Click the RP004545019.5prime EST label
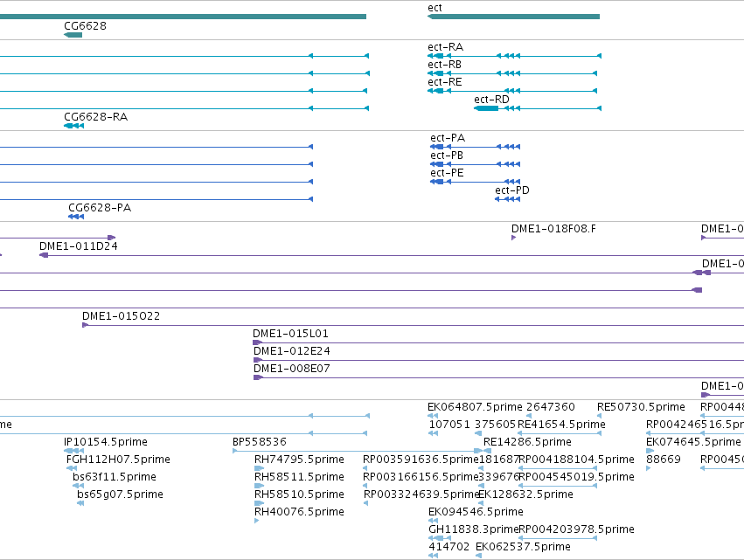744x560 pixels. pos(576,477)
